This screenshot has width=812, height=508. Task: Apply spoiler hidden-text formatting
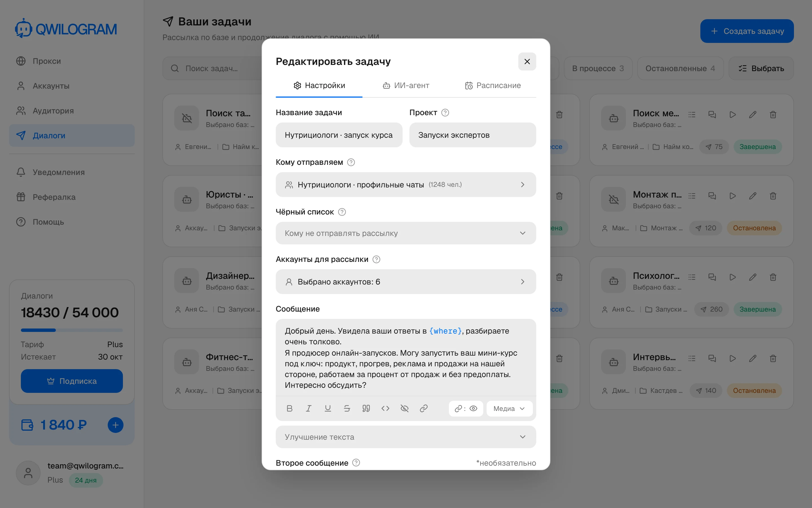(404, 408)
